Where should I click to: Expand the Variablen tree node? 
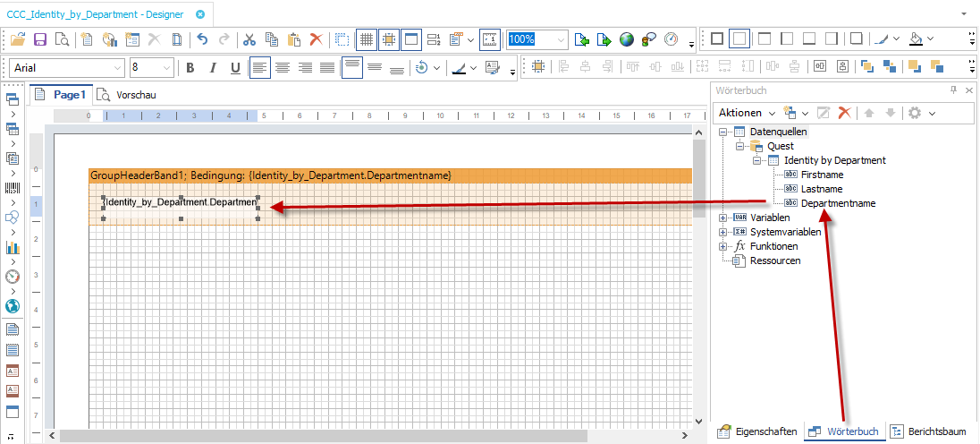[x=723, y=218]
